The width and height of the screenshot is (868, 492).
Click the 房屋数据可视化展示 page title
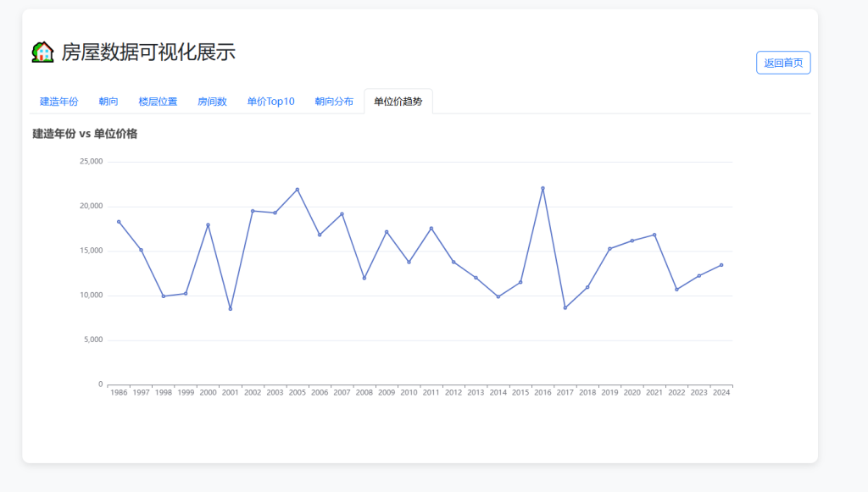click(x=148, y=53)
